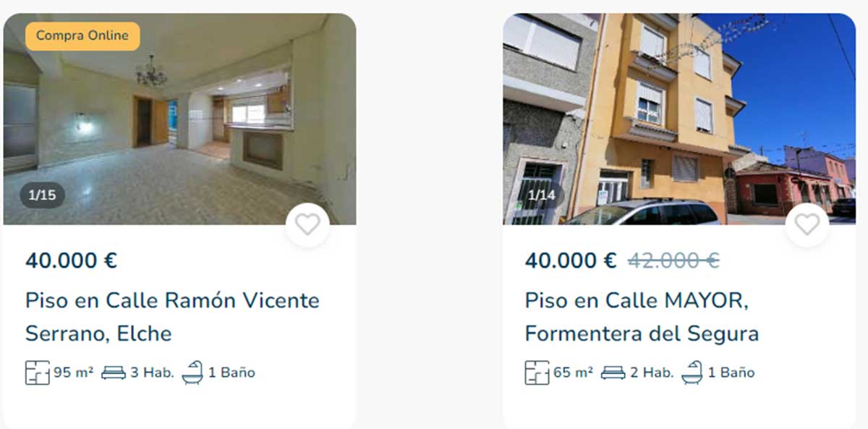Open listing Piso en Calle MAYOR

pyautogui.click(x=642, y=317)
